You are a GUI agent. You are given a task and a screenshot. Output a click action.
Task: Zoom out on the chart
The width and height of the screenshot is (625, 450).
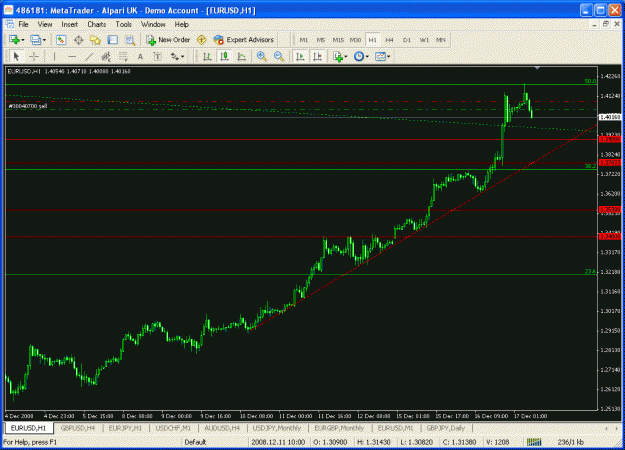point(279,56)
